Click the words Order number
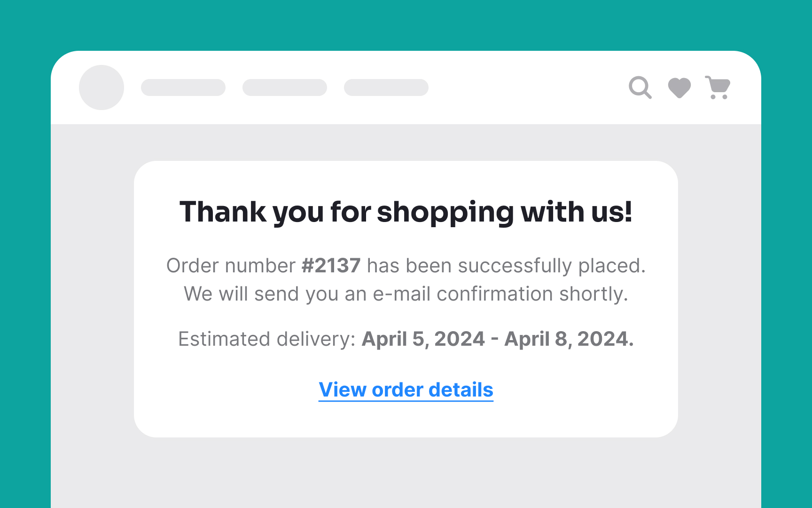Image resolution: width=812 pixels, height=508 pixels. point(231,266)
